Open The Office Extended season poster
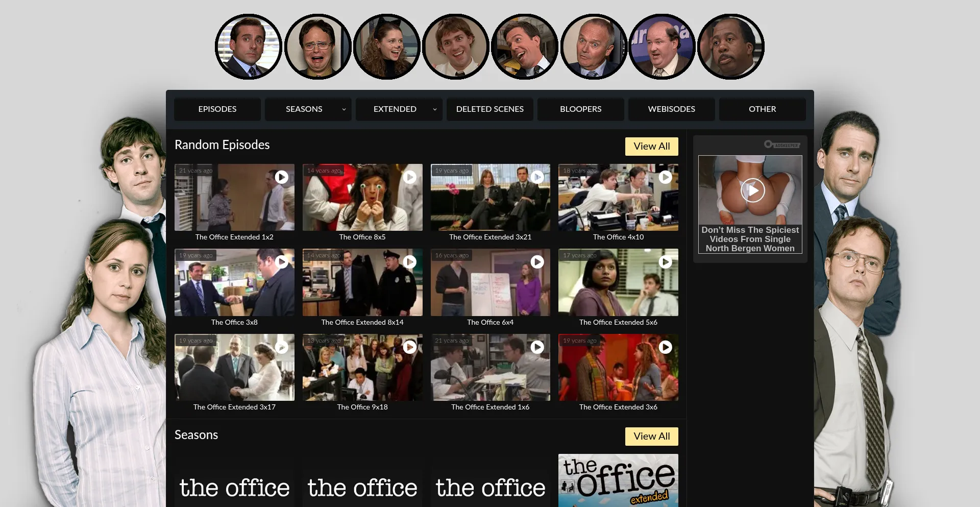This screenshot has width=980, height=507. 618,480
